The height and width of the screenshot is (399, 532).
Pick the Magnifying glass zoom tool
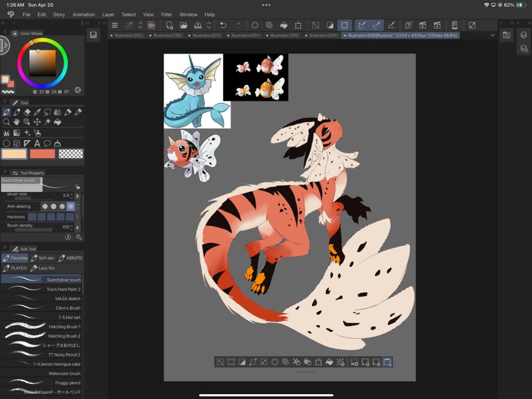click(x=6, y=122)
